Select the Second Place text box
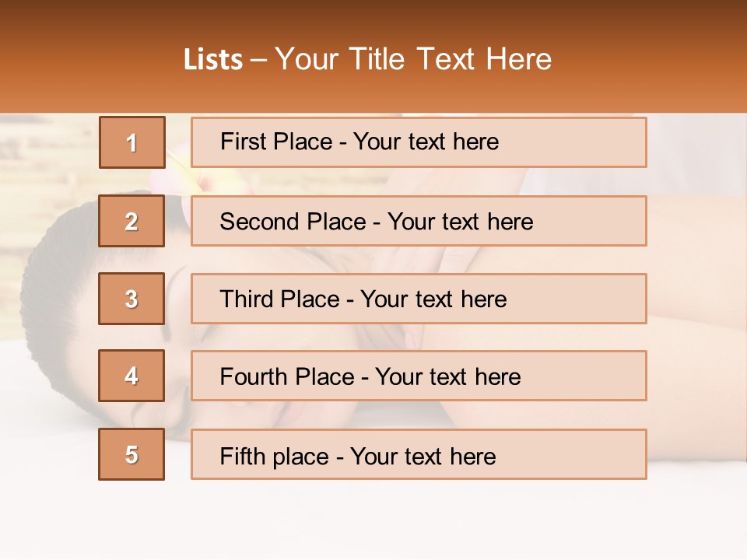 click(419, 221)
